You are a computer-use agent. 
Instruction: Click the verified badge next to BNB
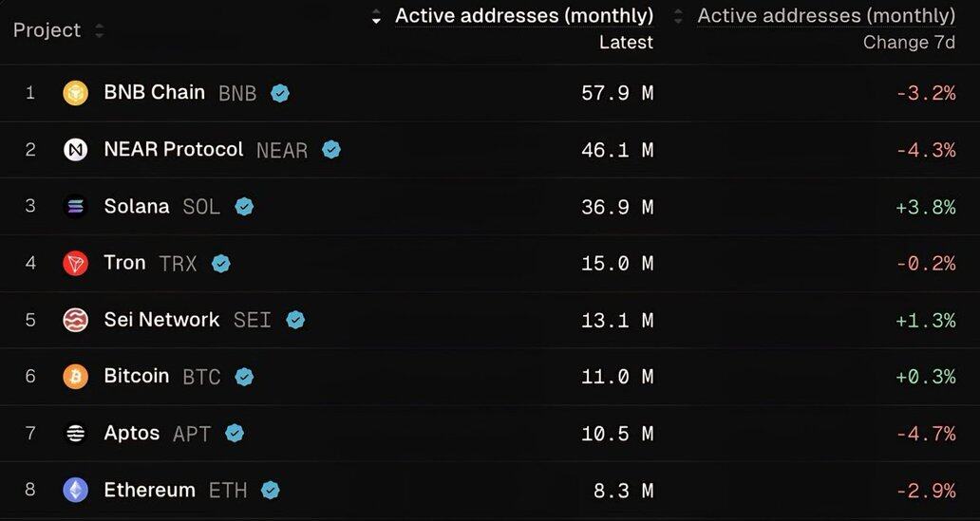[280, 93]
